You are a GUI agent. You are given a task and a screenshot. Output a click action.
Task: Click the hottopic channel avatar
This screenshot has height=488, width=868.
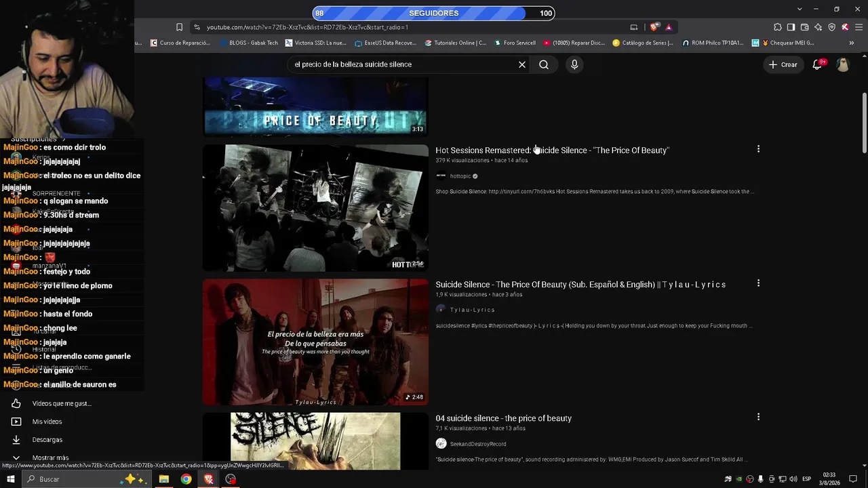click(441, 176)
